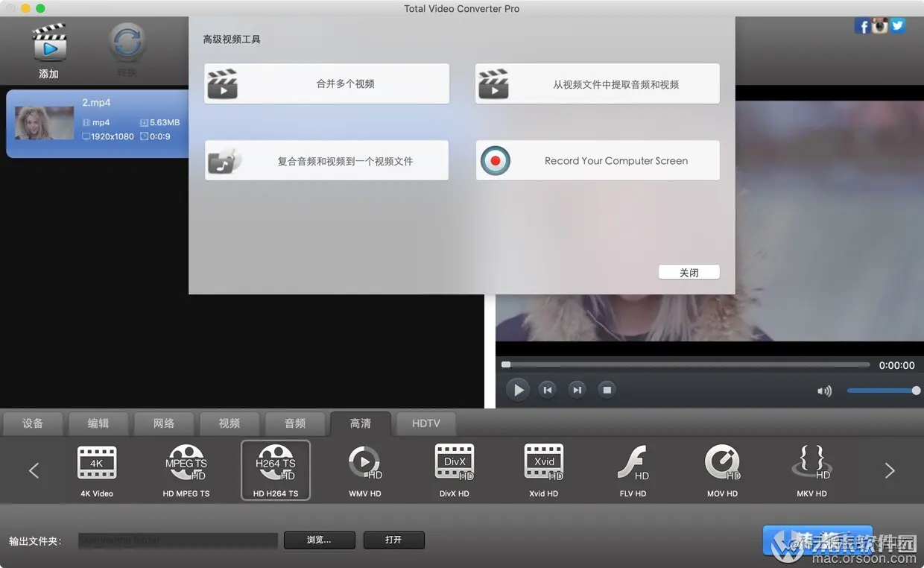Viewport: 924px width, 568px height.
Task: Click 复合音频和视频到一个视频文件 button
Action: click(x=327, y=160)
